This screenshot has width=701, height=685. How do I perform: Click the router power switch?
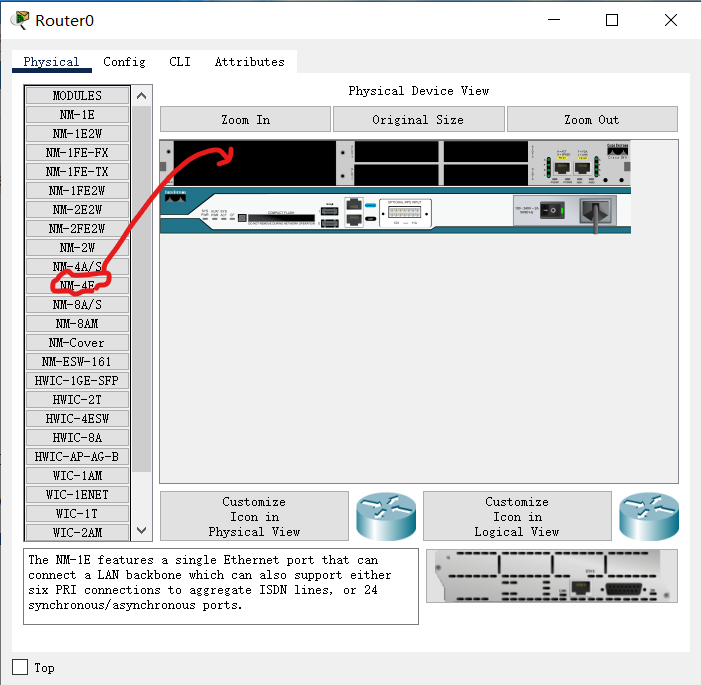click(552, 210)
